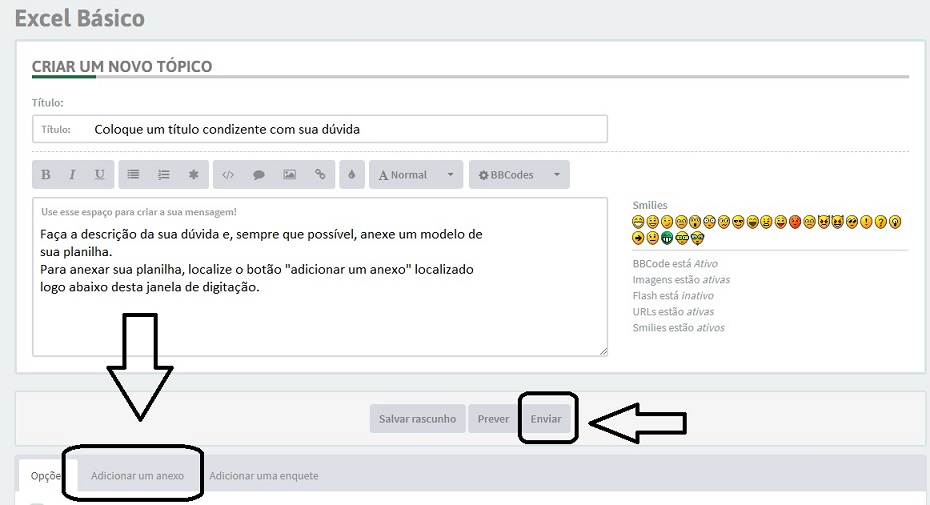Click the Salvar rascunho button

coord(418,418)
